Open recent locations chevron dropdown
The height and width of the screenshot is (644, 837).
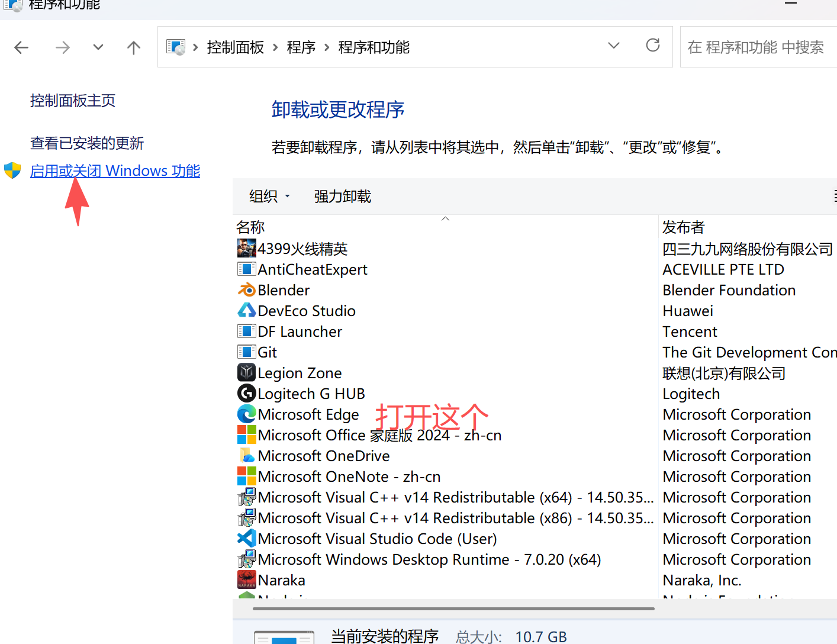(x=98, y=47)
